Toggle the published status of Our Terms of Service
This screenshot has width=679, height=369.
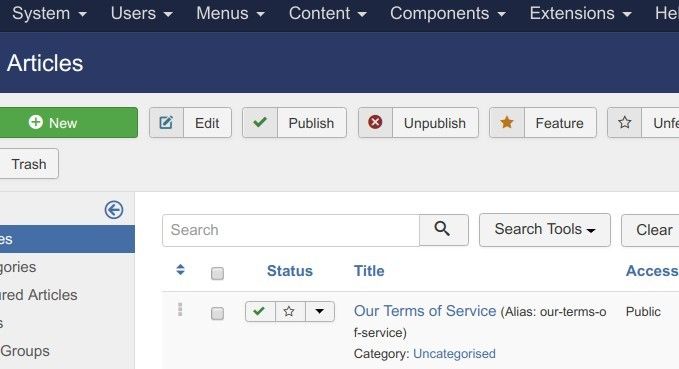coord(260,311)
